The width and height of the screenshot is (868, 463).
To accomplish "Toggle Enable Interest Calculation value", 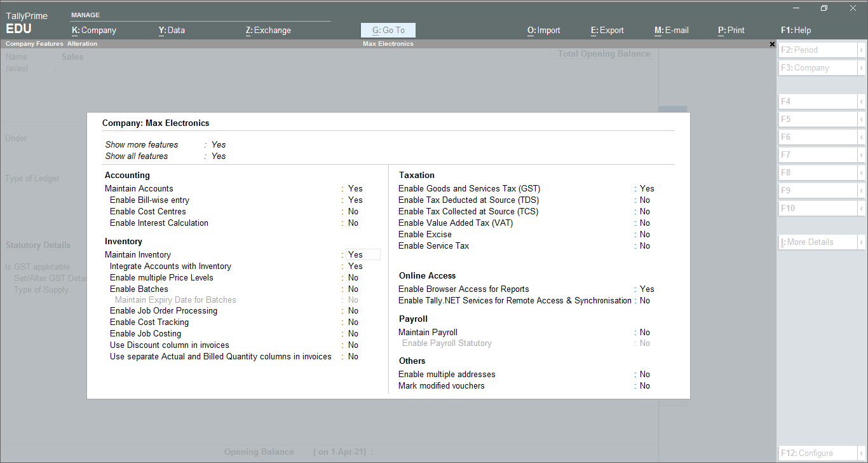I will pos(353,223).
